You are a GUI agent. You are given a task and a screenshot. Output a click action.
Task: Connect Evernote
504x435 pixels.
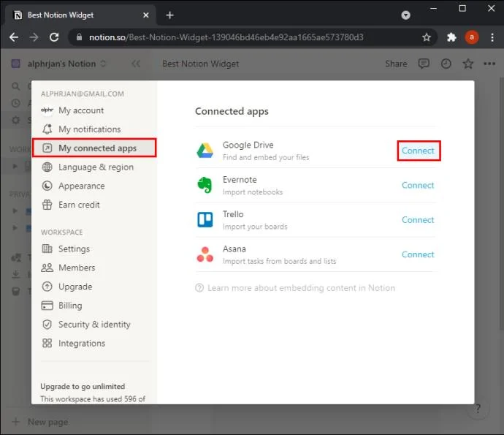418,185
